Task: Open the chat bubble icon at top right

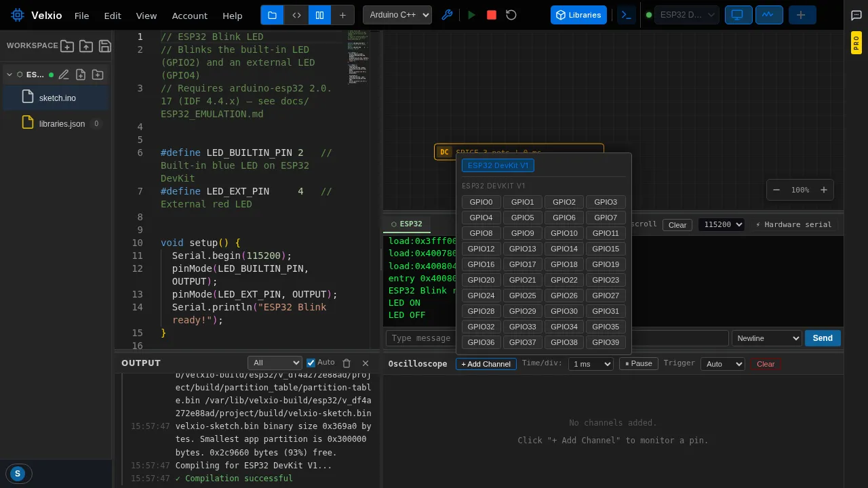Action: pyautogui.click(x=856, y=15)
